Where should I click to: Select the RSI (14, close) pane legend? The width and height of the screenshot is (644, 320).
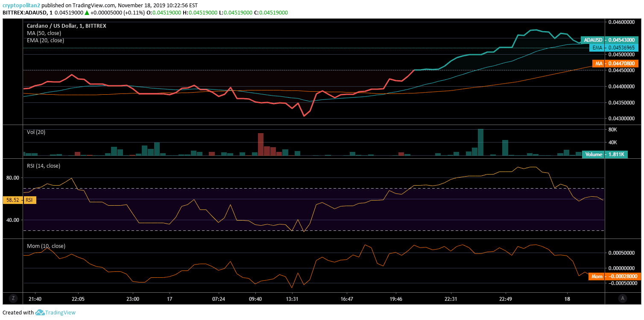click(x=43, y=166)
